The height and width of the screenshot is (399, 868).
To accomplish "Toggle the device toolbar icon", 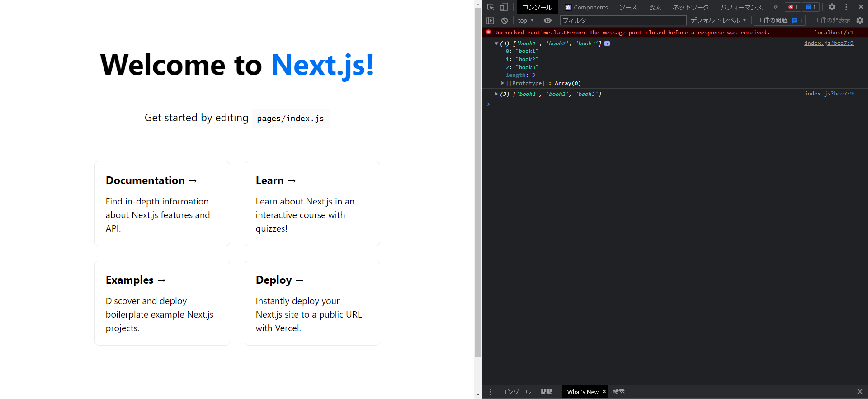I will point(504,7).
